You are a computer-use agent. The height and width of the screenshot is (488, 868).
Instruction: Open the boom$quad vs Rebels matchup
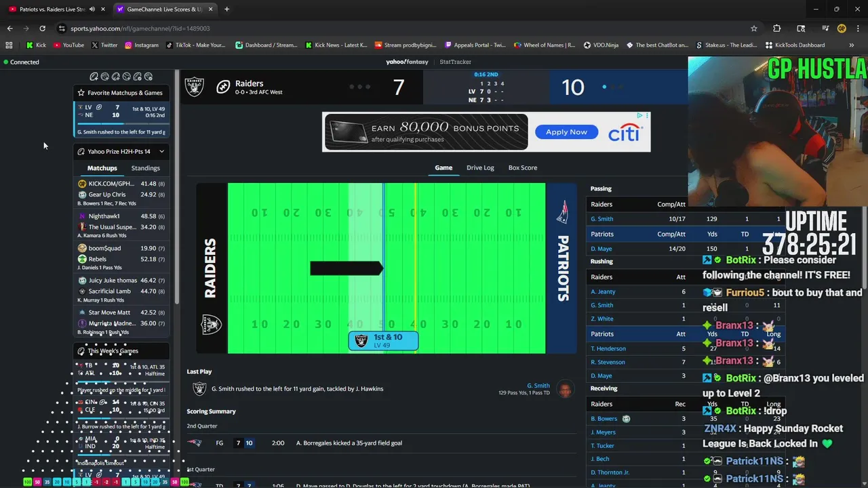121,258
